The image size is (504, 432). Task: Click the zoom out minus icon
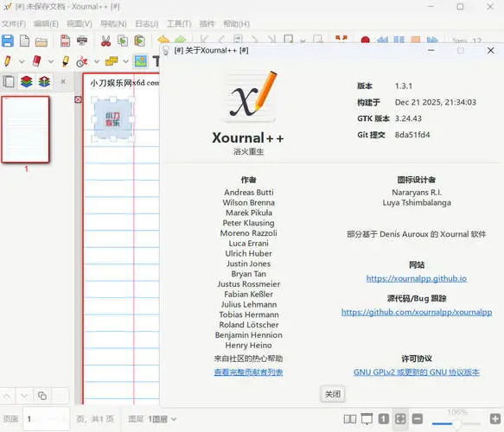click(x=418, y=419)
